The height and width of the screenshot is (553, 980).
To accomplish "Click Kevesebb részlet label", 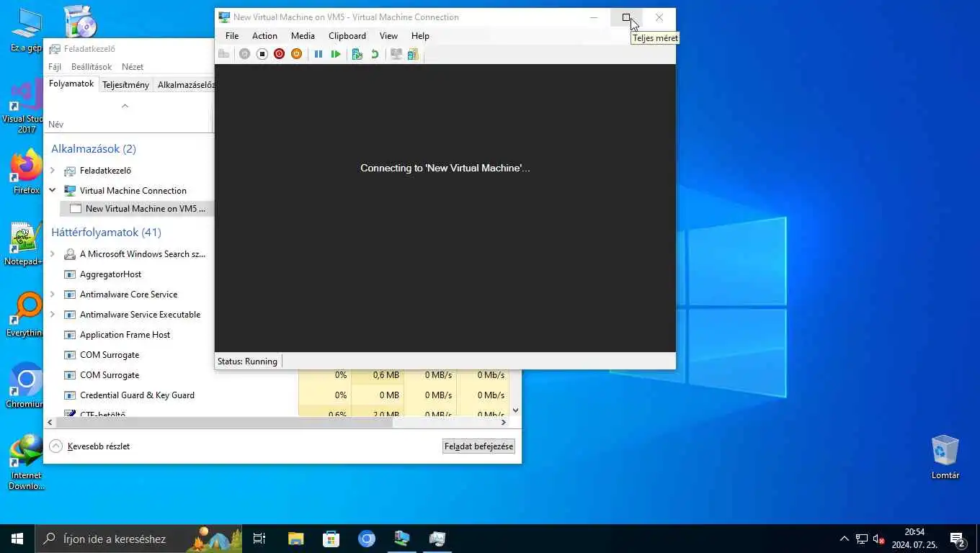I will (99, 446).
